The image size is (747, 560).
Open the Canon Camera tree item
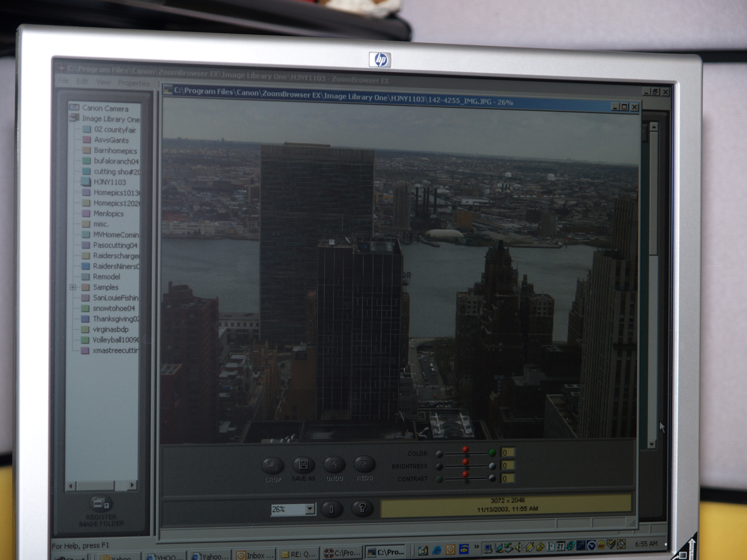pos(105,108)
